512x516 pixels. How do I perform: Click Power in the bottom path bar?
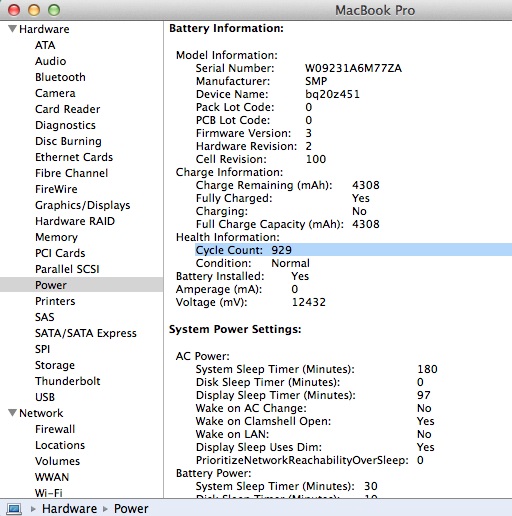click(131, 509)
